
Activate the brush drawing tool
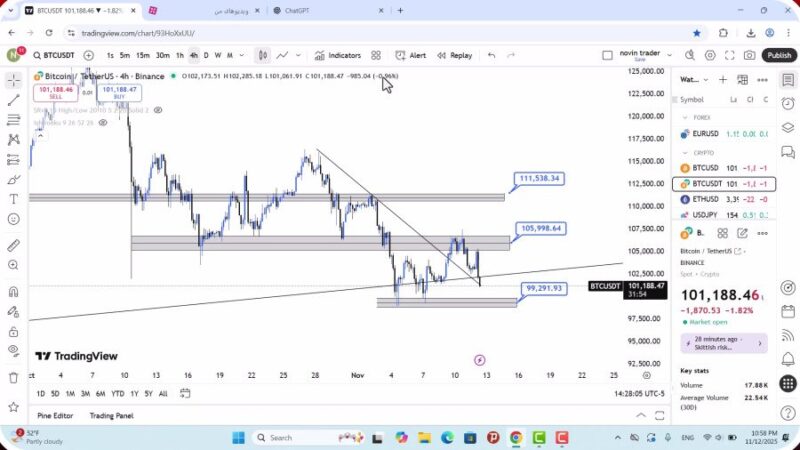pyautogui.click(x=13, y=179)
